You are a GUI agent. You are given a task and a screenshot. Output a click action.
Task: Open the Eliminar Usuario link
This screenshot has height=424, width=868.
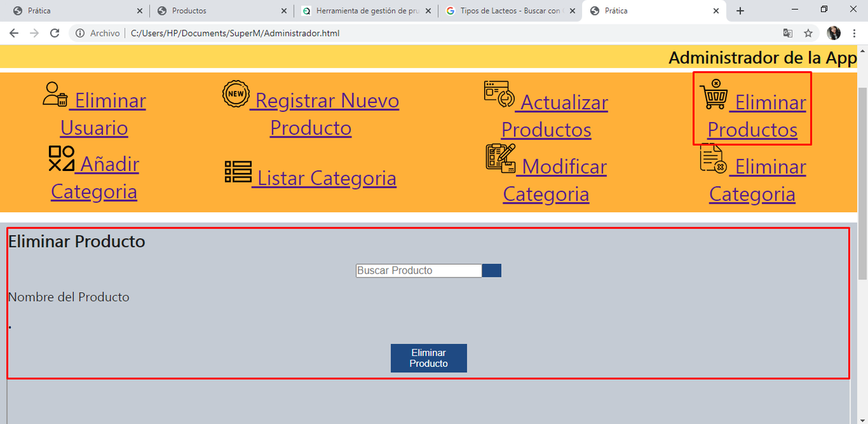point(94,114)
